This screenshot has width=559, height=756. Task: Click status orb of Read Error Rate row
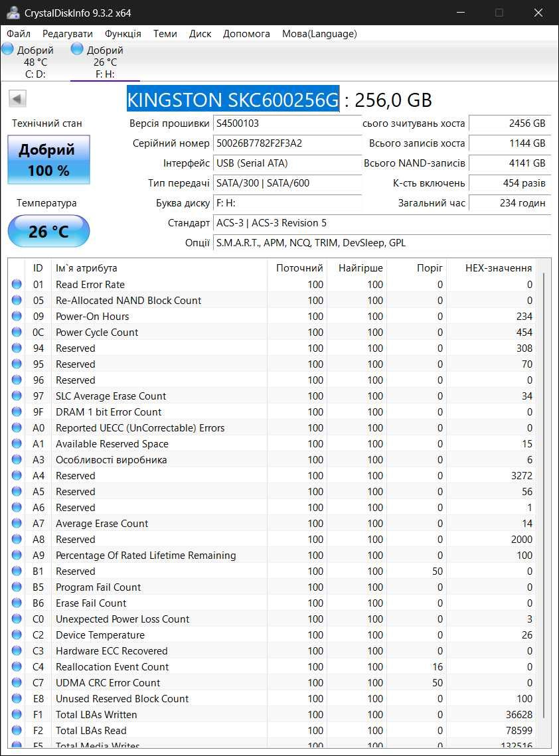click(x=17, y=284)
